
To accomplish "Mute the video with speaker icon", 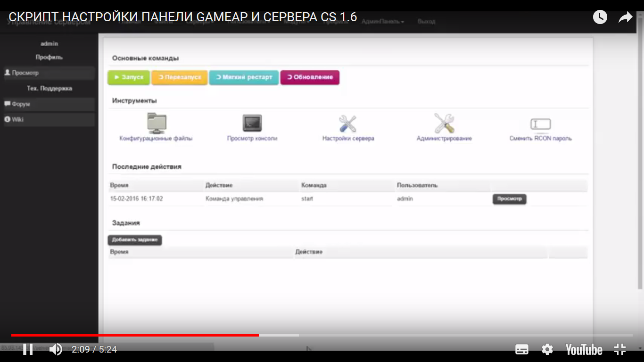I will (56, 349).
